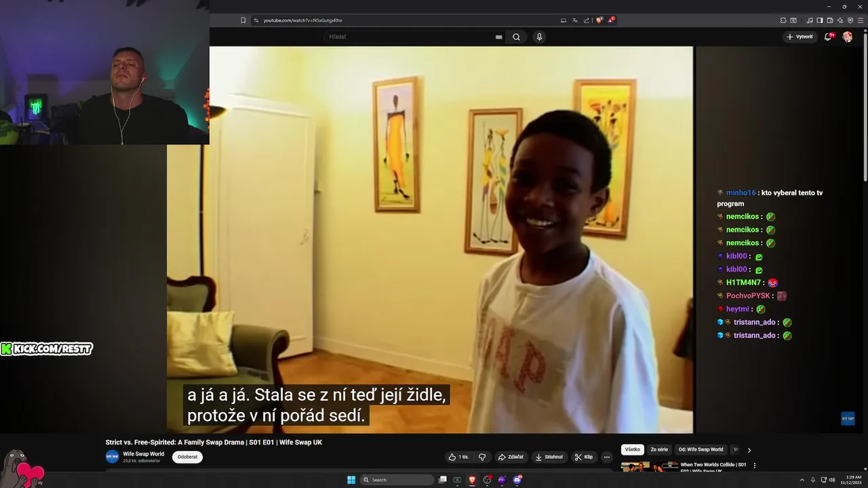Click the Wife Swap video title

pyautogui.click(x=214, y=443)
